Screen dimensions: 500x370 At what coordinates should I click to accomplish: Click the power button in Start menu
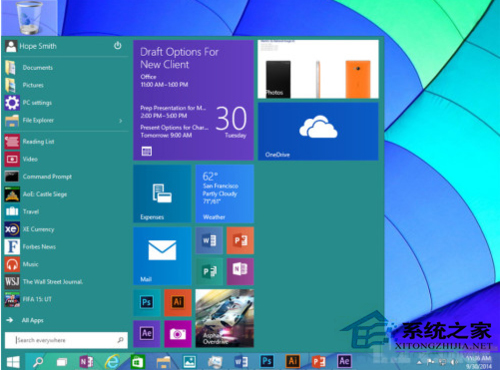118,46
